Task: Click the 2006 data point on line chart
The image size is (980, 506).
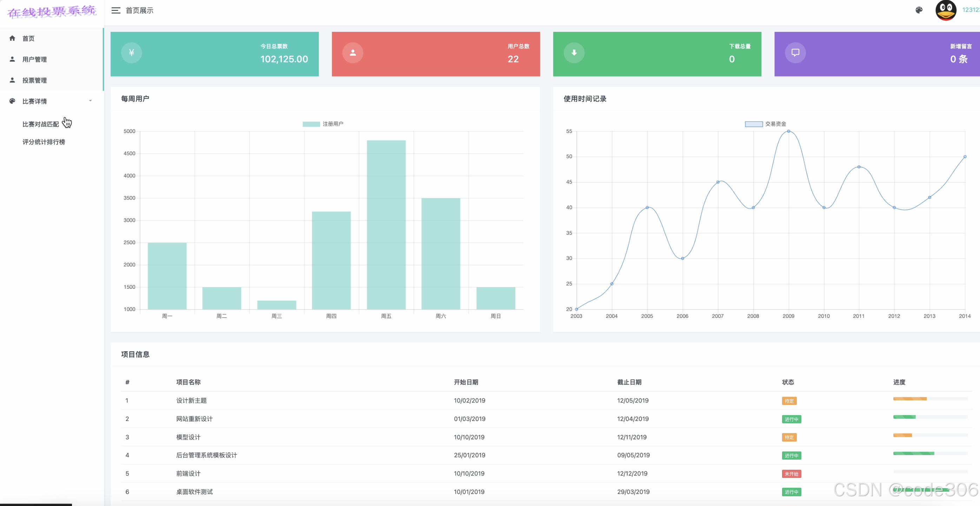Action: (x=682, y=258)
